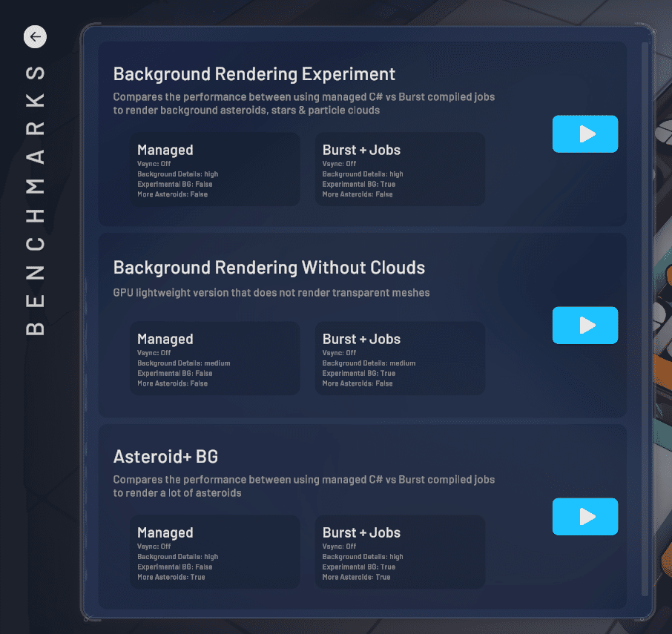Click 'More Asteroids: True' in Asteroid+ Managed card

pos(171,577)
